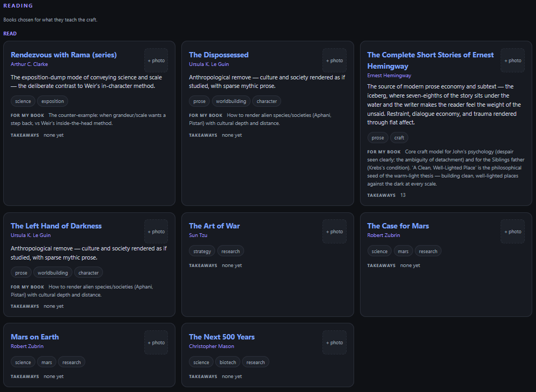Image resolution: width=536 pixels, height=392 pixels.
Task: Add photo to The Case for Mars card
Action: 513,231
